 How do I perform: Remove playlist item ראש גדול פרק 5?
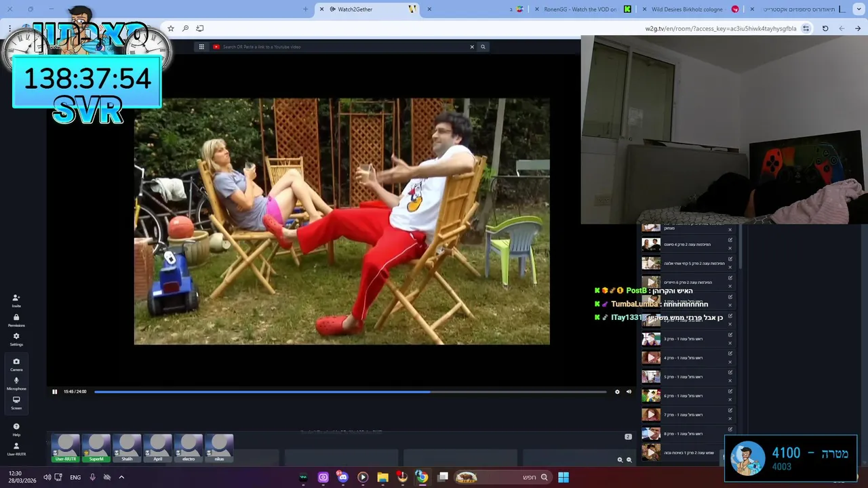click(730, 381)
